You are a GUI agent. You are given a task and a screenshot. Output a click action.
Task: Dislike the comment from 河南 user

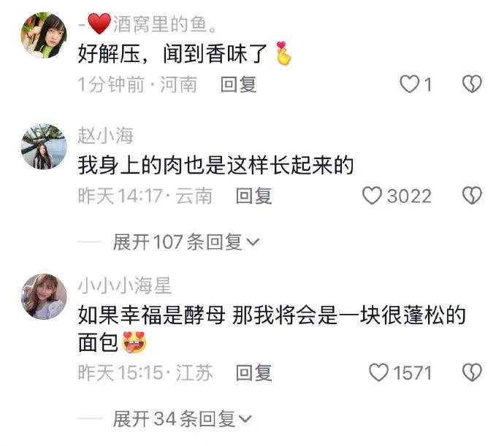point(472,84)
